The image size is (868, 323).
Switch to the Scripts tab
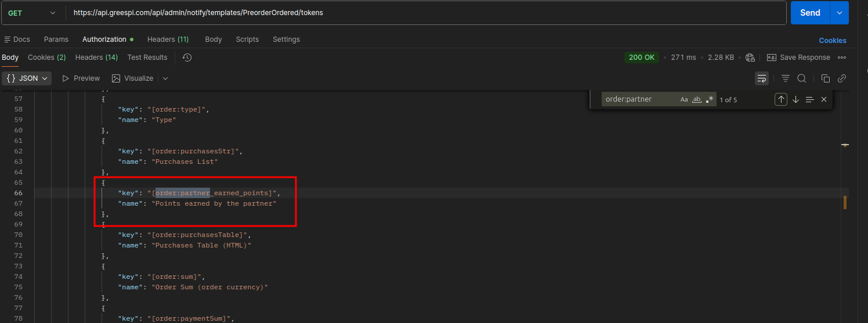click(x=247, y=40)
